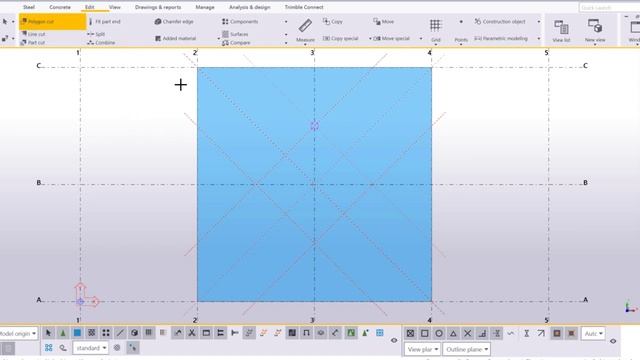The height and width of the screenshot is (360, 640).
Task: Select the Chamfer edge tool
Action: 174,22
